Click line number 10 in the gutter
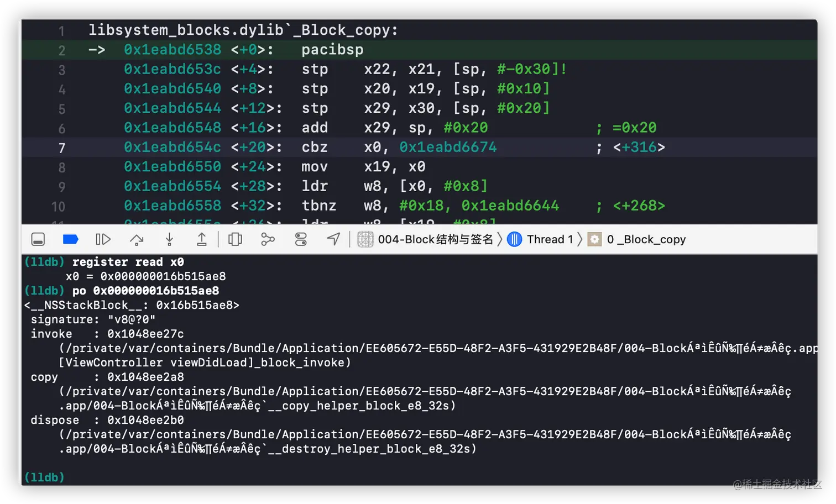 coord(58,207)
